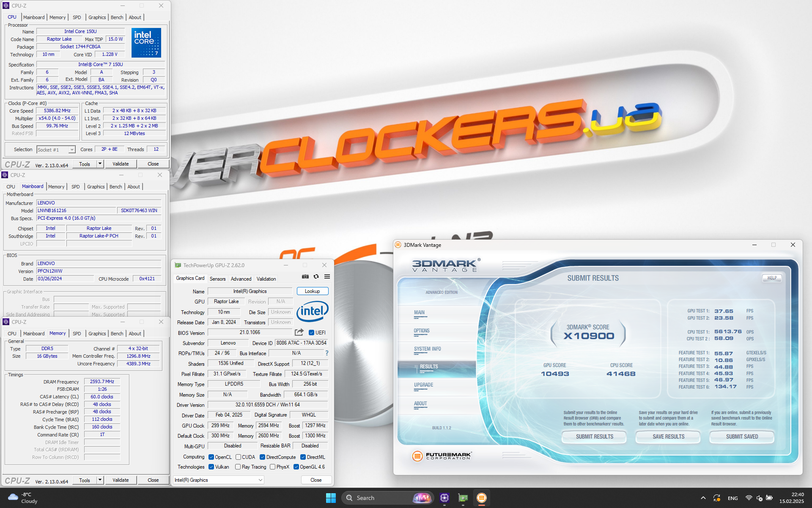Switch to Advanced tab in GPU-Z

coord(241,279)
